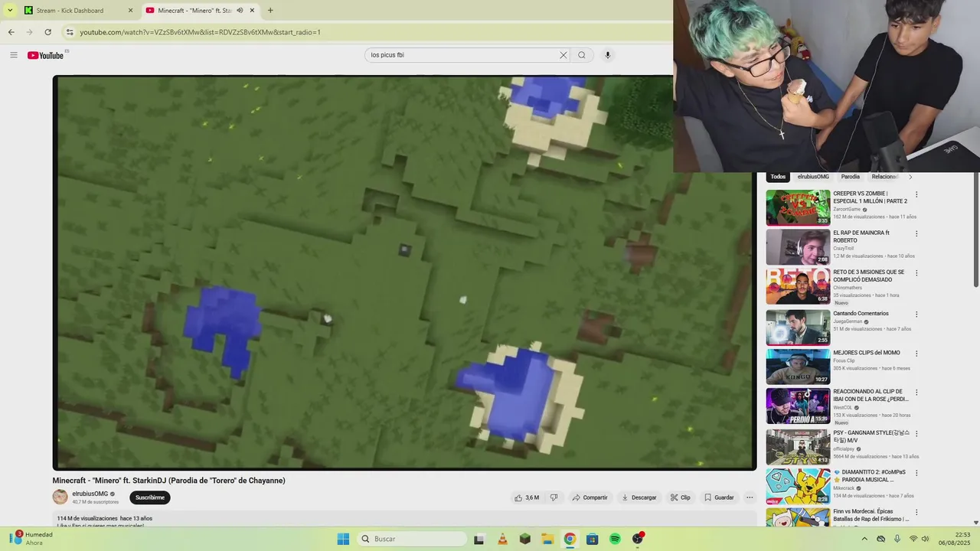Reload the page with the refresh icon
This screenshot has width=980, height=551.
pyautogui.click(x=47, y=32)
